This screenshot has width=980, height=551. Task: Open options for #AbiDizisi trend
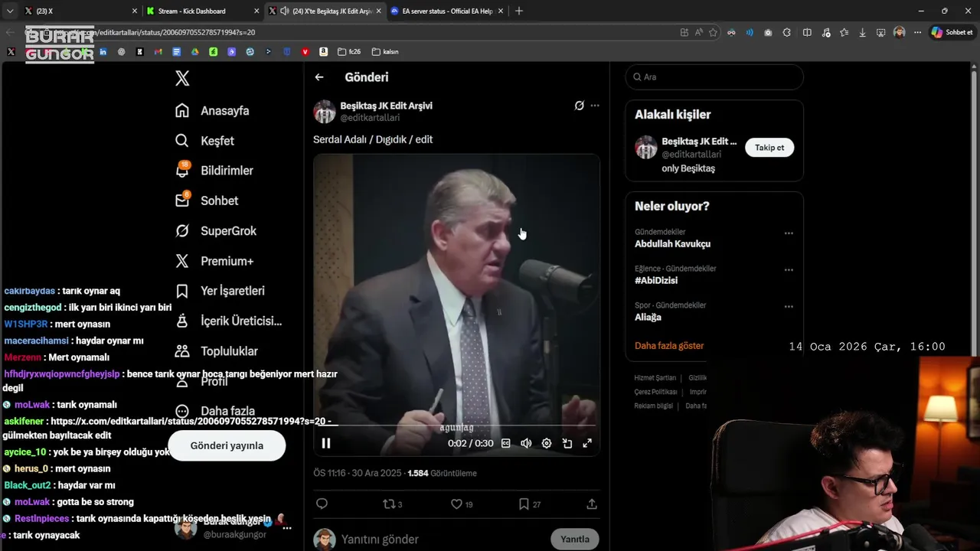pos(789,270)
